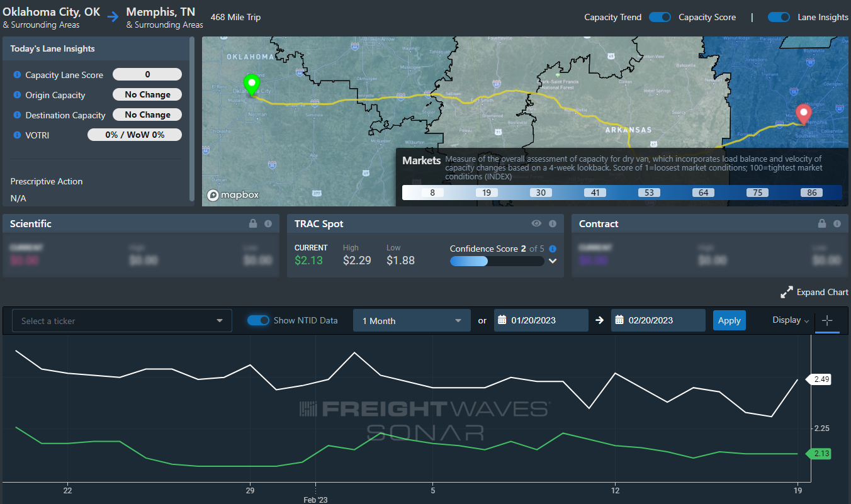Click the lock icon on the Scientific card
This screenshot has height=504, width=851.
click(x=253, y=223)
